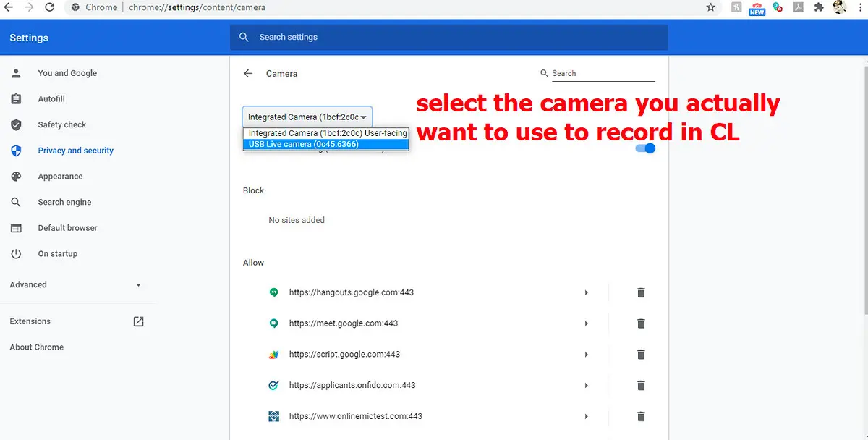Viewport: 868px width, 440px height.
Task: Click the Appearance palette icon in sidebar
Action: (x=16, y=176)
